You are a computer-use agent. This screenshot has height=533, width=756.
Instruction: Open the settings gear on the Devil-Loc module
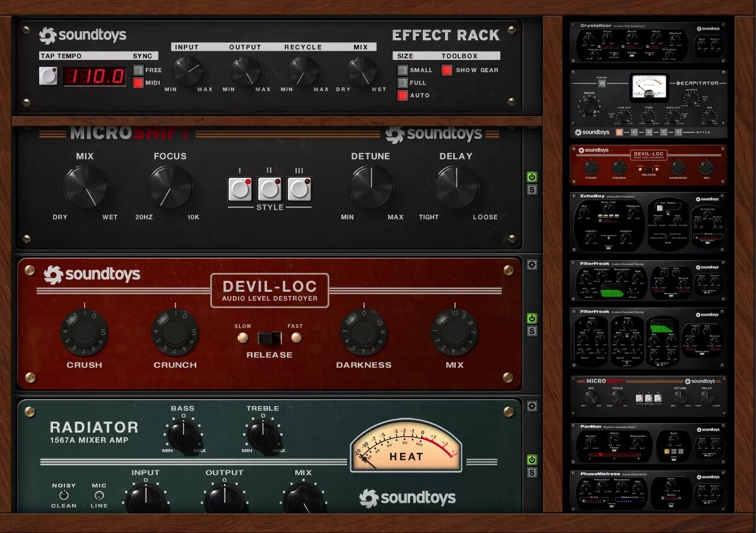(532, 265)
